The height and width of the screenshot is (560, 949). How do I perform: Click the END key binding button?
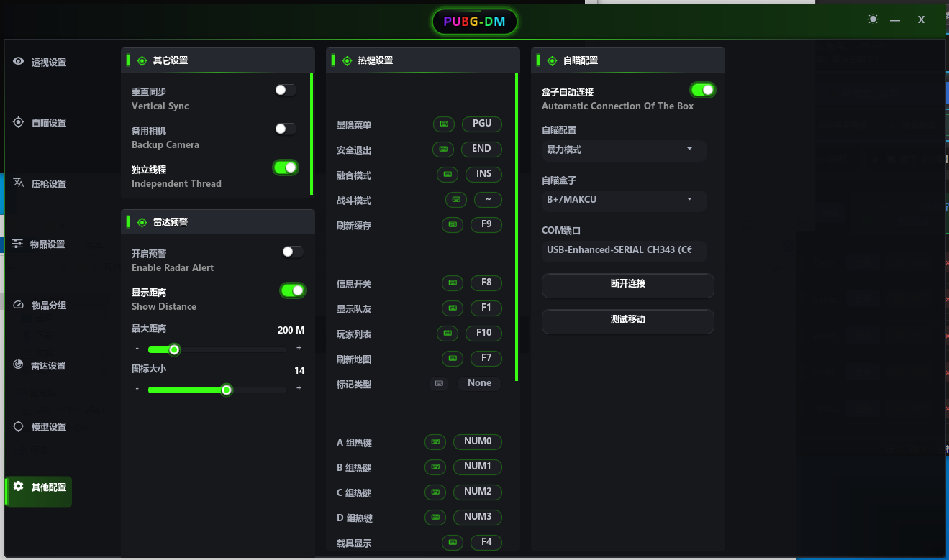(481, 150)
